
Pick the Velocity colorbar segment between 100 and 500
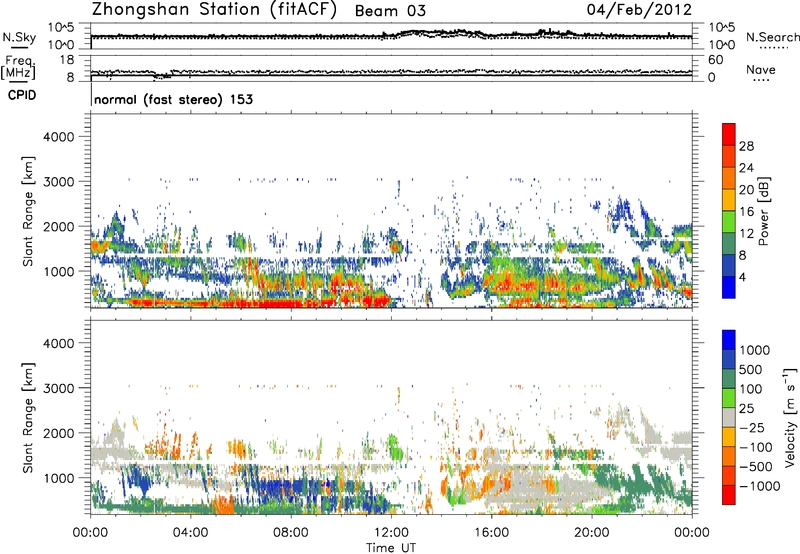(729, 379)
